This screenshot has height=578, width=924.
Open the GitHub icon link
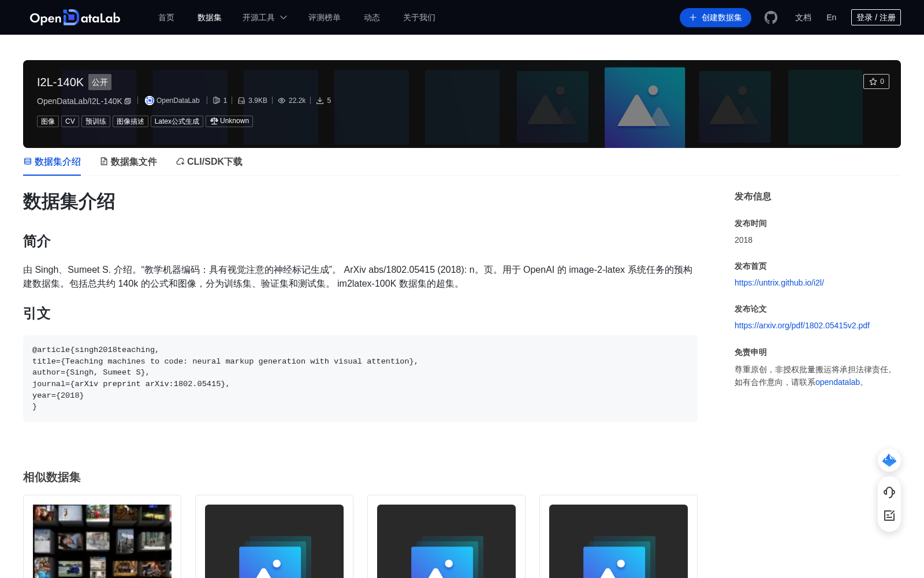771,18
